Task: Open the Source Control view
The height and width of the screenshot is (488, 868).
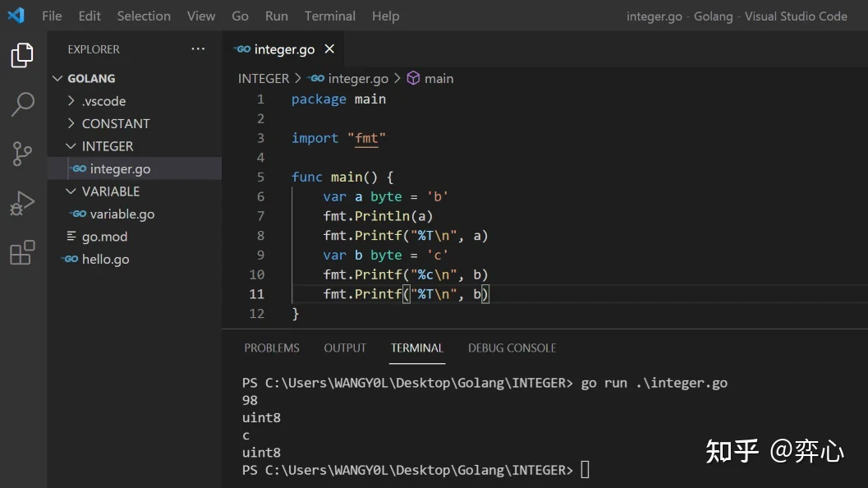Action: [22, 154]
